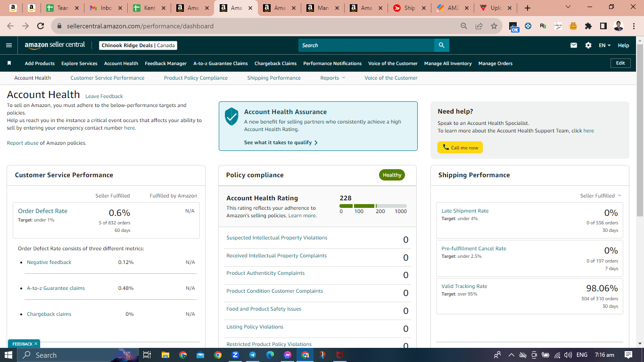This screenshot has height=362, width=644.
Task: Open the messages envelope icon
Action: (574, 45)
